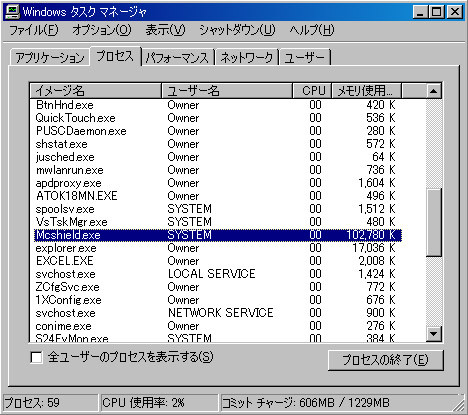468x415 pixels.
Task: Select the 1XConfig.exe process row
Action: pyautogui.click(x=218, y=300)
